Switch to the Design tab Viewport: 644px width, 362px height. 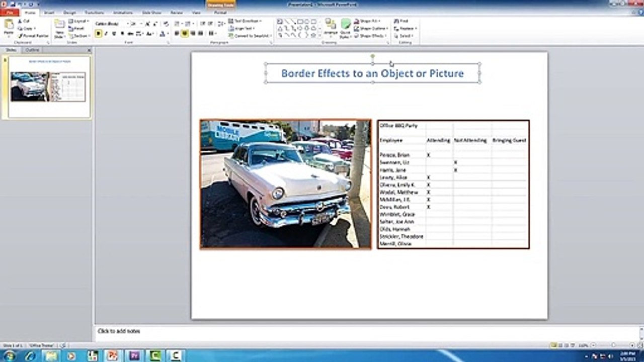click(x=69, y=13)
